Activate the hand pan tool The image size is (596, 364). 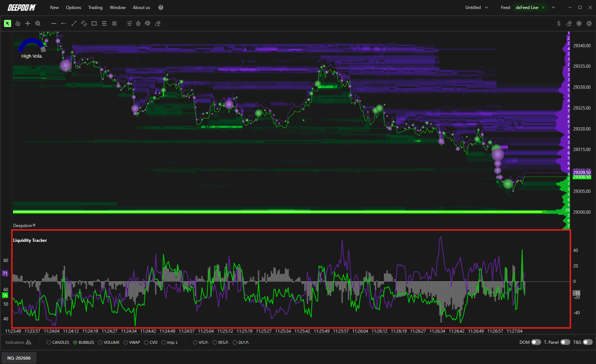click(x=18, y=23)
